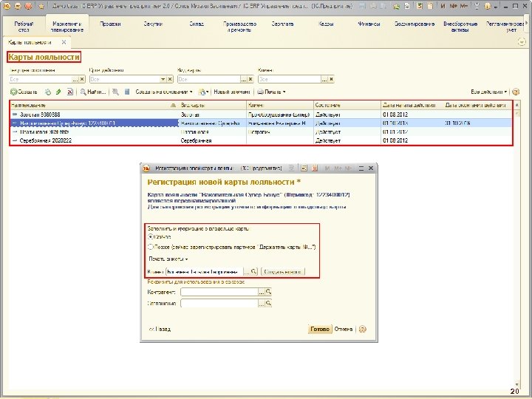Click the ellipsis button of the Соглашение field
This screenshot has height=399, width=532.
tap(262, 304)
